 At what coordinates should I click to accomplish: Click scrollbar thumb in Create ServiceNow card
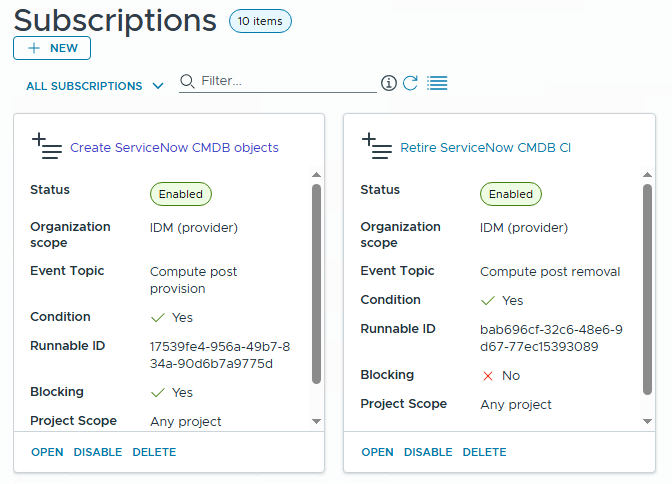click(x=316, y=284)
